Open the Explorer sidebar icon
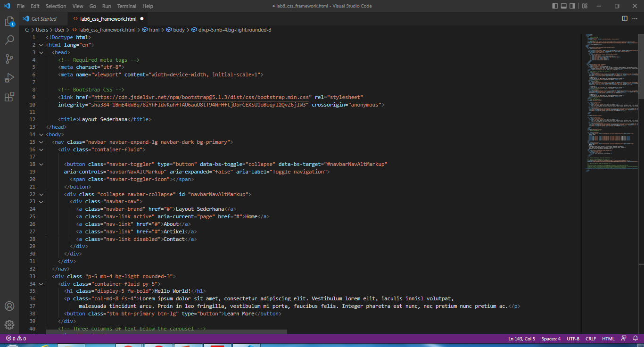Image resolution: width=644 pixels, height=347 pixels. [x=9, y=21]
